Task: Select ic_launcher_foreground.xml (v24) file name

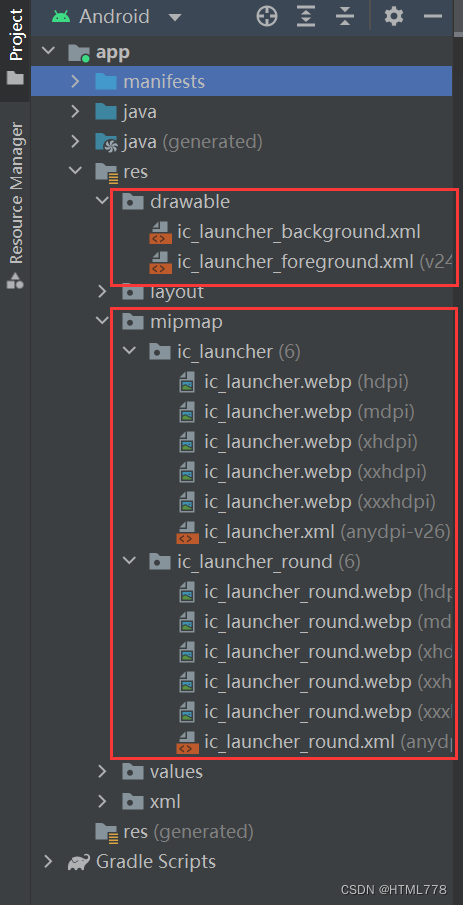Action: point(295,262)
